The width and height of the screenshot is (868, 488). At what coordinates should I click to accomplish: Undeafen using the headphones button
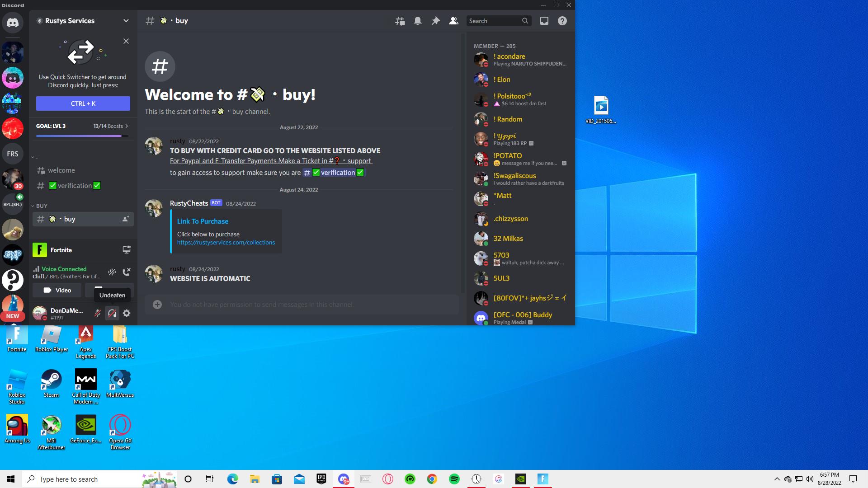112,313
